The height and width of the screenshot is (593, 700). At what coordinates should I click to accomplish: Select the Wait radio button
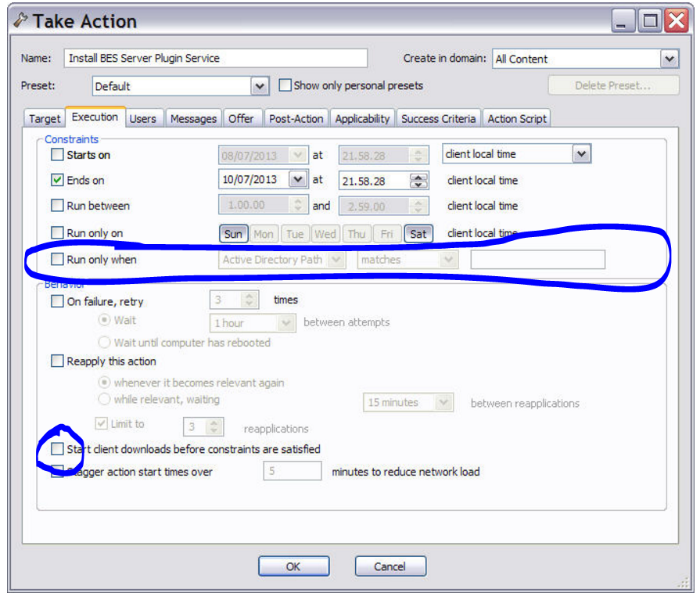104,320
